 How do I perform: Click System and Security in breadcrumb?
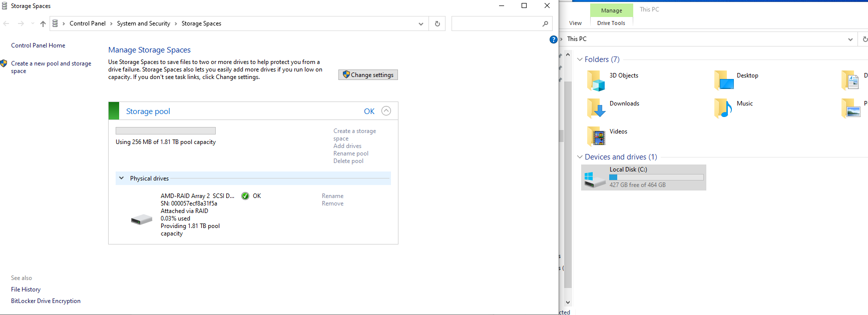(144, 23)
